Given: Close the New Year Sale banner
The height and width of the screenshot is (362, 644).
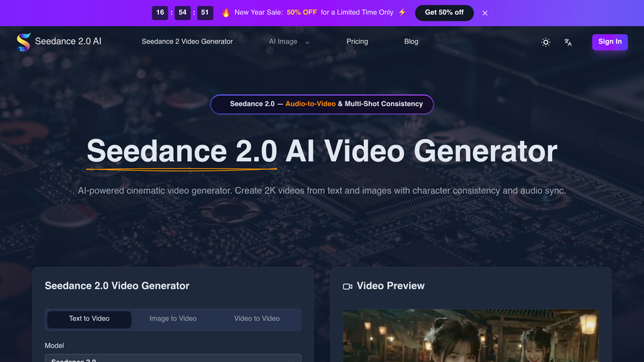Looking at the screenshot, I should click(x=484, y=13).
